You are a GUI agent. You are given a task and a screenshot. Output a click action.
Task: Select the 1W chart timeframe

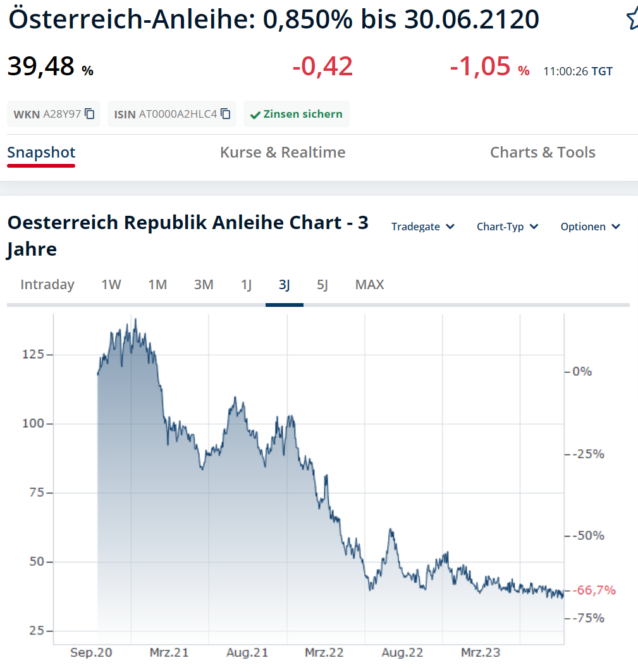click(111, 285)
